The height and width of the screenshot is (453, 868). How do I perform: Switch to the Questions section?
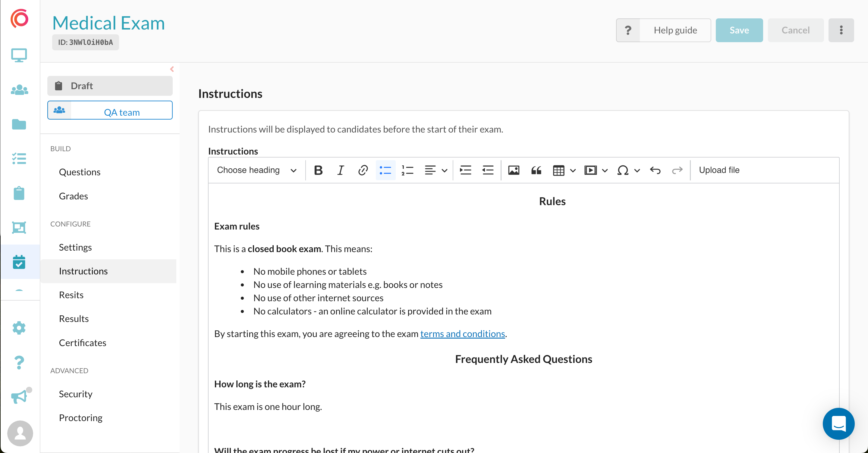80,172
